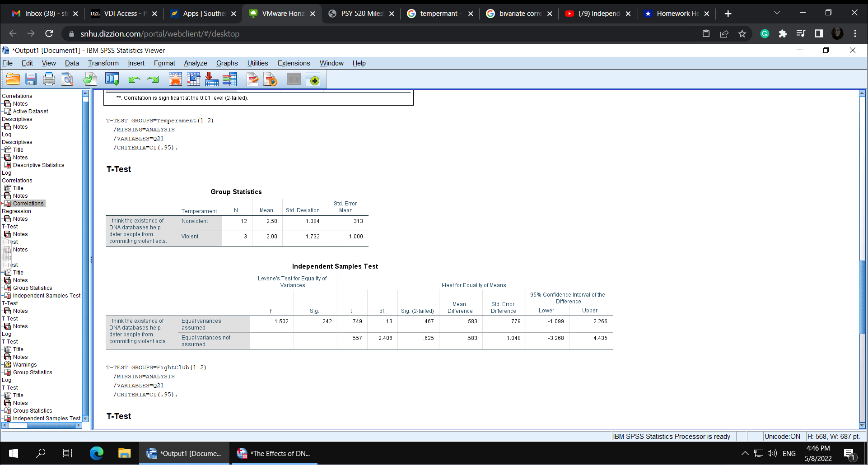This screenshot has height=465, width=868.
Task: Open the File menu
Action: click(x=8, y=63)
